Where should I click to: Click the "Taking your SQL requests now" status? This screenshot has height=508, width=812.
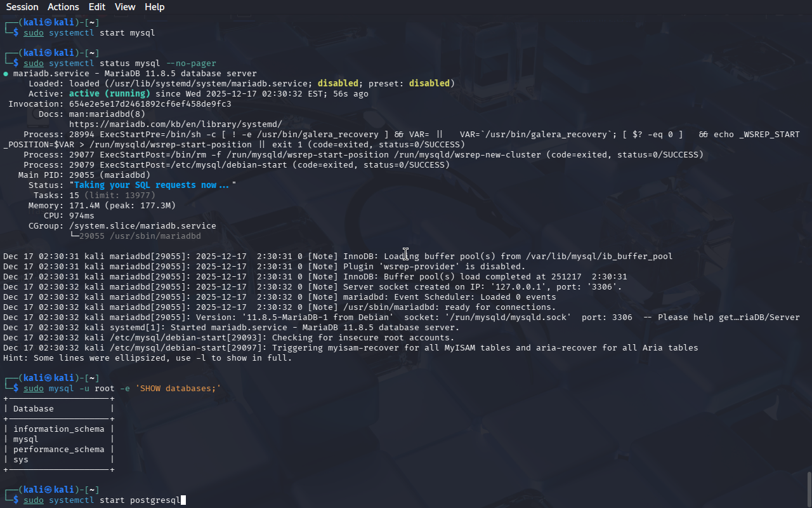152,185
